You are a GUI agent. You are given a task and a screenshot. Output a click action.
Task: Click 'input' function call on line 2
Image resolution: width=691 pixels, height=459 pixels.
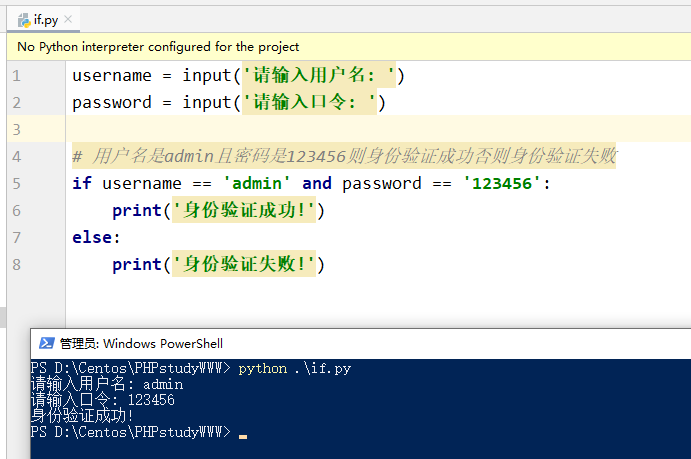pos(207,102)
